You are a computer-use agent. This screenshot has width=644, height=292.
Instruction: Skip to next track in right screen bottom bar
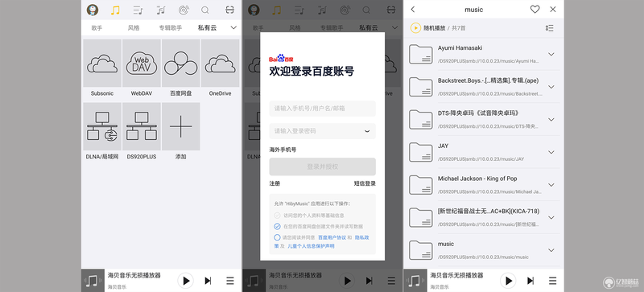(530, 281)
